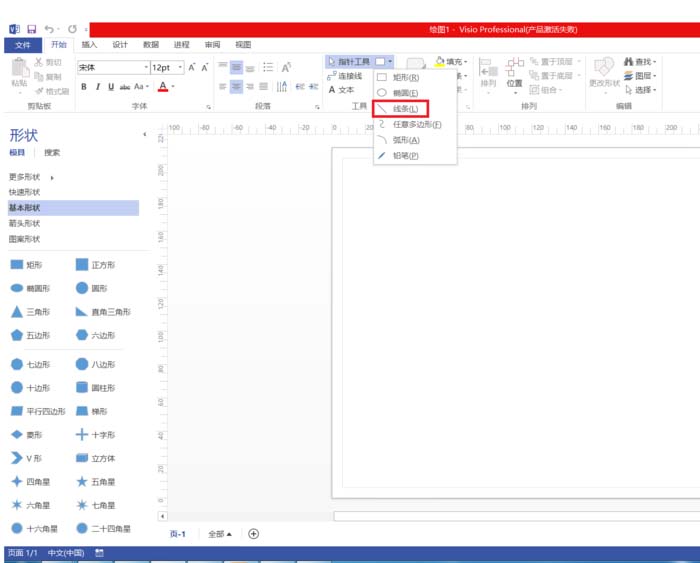Select Quick Shapes 快速形状 stencil
Image resolution: width=700 pixels, height=563 pixels.
[25, 192]
